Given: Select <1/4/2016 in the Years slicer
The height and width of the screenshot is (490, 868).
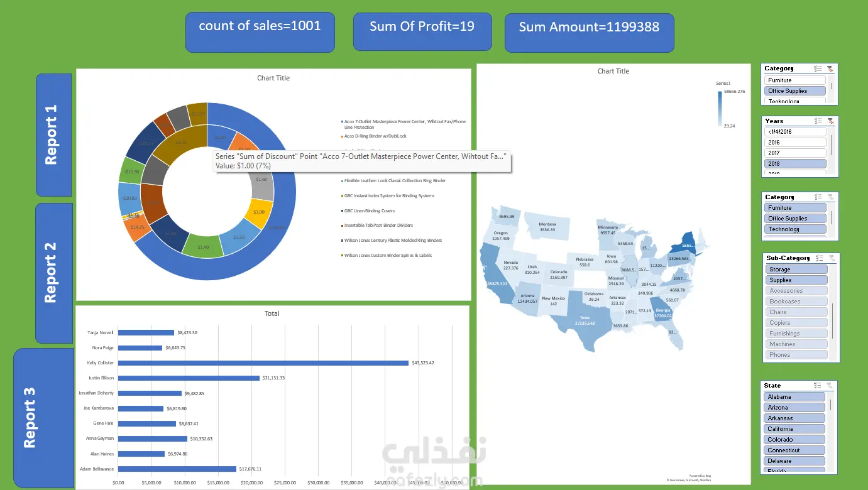Looking at the screenshot, I should 795,132.
